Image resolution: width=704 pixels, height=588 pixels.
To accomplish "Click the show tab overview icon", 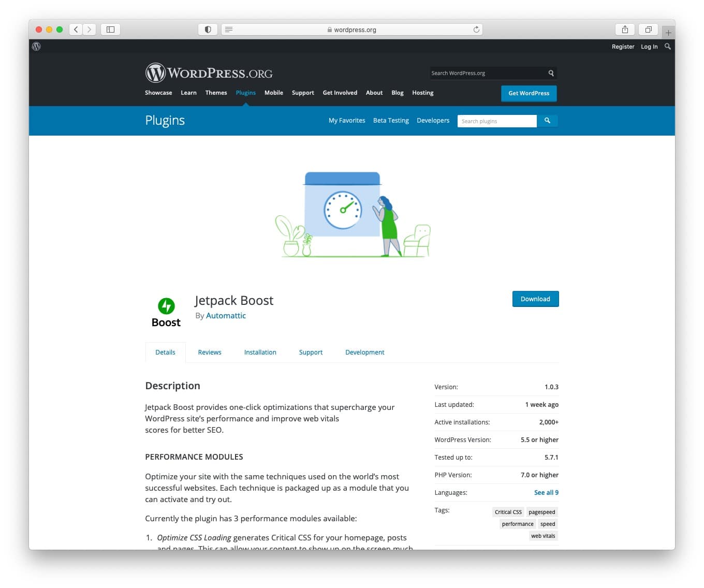I will pyautogui.click(x=648, y=30).
